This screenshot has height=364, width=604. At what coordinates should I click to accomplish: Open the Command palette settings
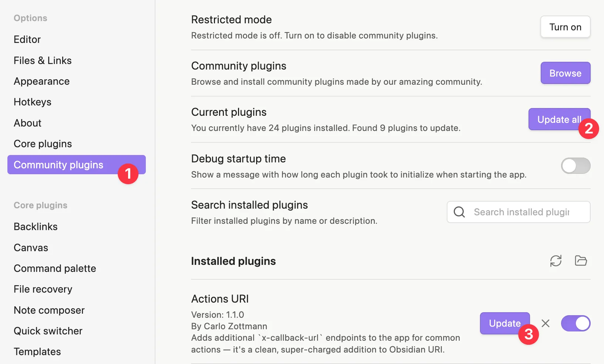(x=55, y=268)
